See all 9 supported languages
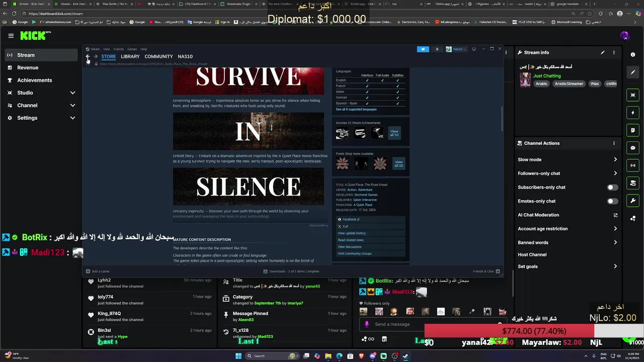Image resolution: width=644 pixels, height=362 pixels. (356, 109)
